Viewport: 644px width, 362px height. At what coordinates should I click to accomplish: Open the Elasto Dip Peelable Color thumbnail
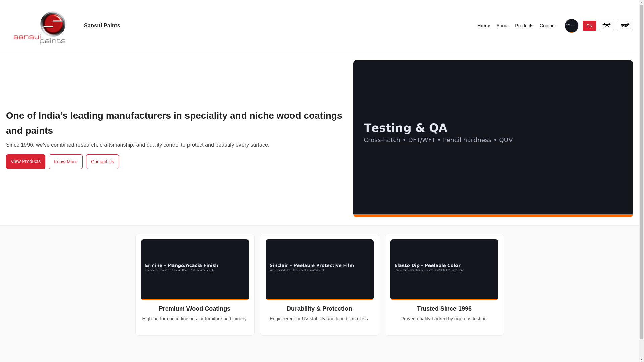(444, 269)
